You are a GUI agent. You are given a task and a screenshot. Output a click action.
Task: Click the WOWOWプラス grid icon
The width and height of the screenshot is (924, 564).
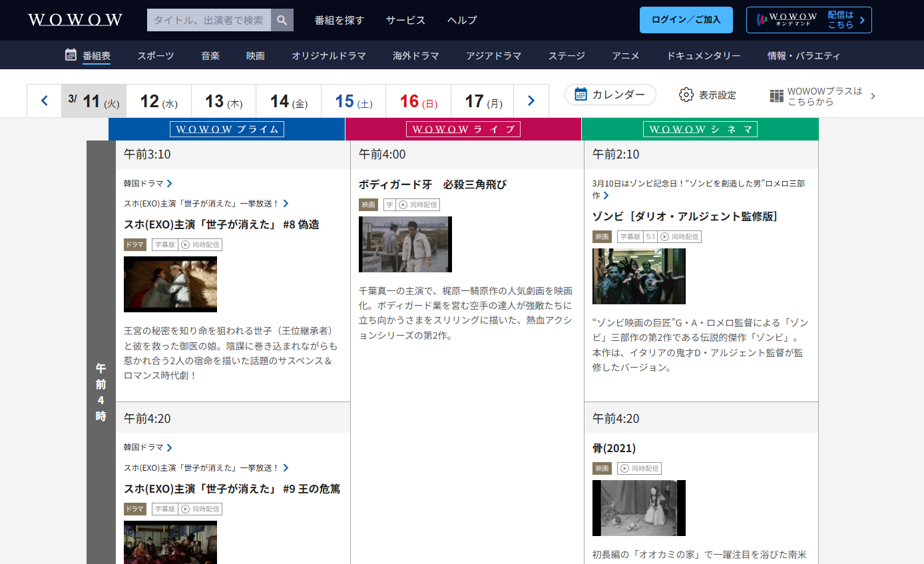pos(776,96)
